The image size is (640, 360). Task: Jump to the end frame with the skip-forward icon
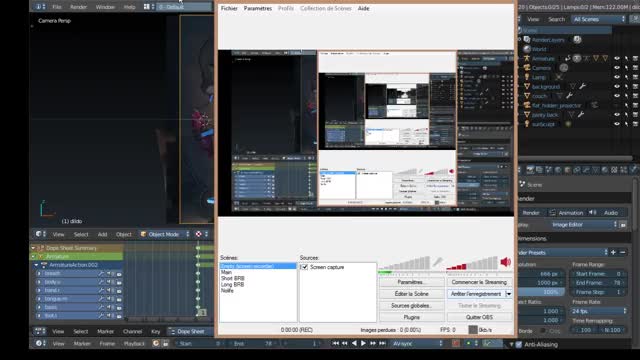click(x=382, y=344)
